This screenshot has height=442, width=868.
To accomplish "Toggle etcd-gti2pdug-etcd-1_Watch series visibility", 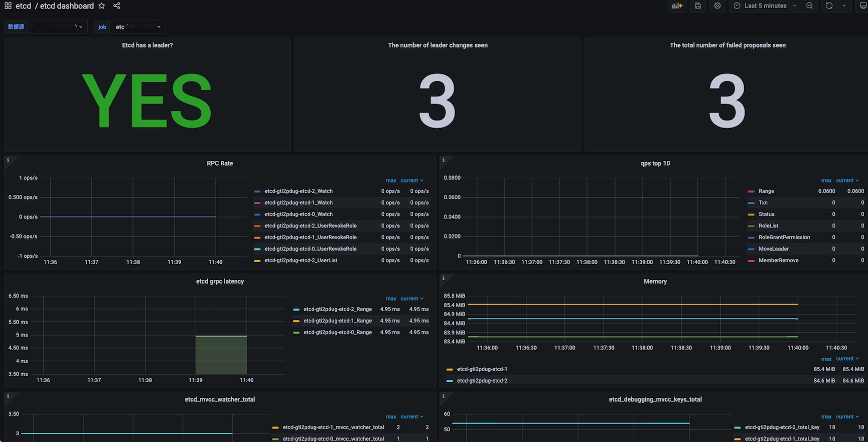I will tap(299, 203).
